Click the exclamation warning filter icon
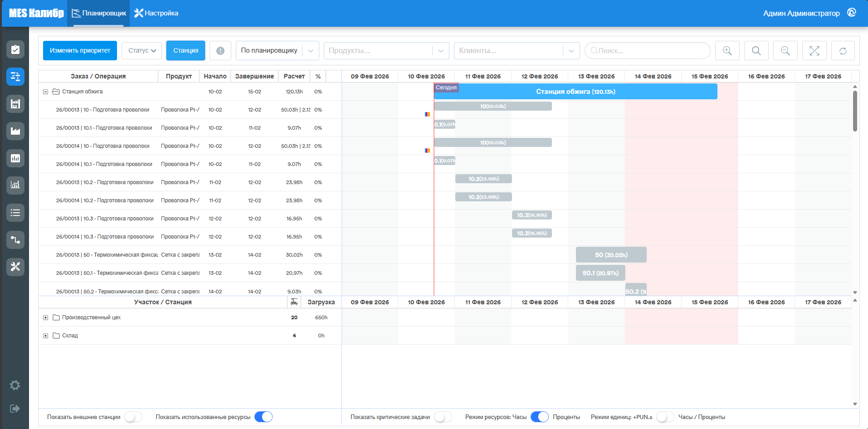Image resolution: width=868 pixels, height=429 pixels. 220,50
